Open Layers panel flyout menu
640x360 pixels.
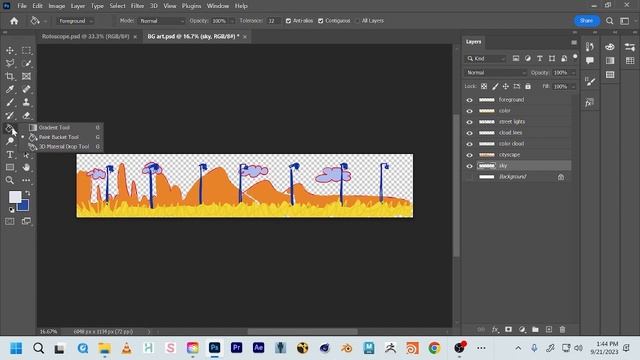[574, 42]
